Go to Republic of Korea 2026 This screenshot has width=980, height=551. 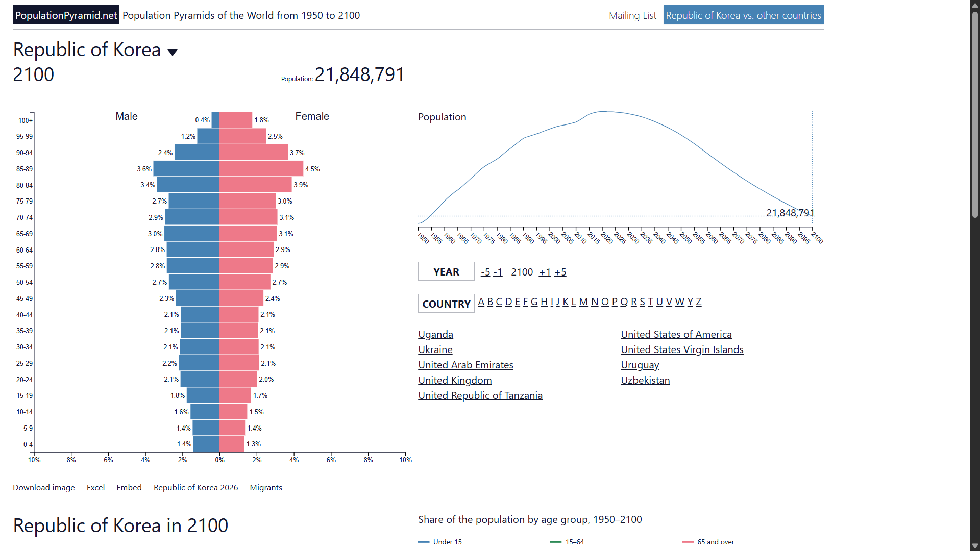click(x=196, y=487)
